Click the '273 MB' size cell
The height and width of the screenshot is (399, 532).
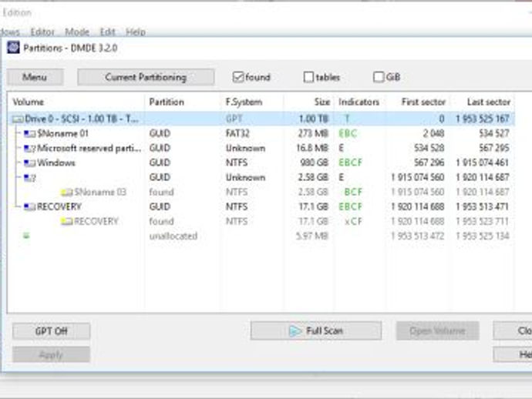coord(313,133)
